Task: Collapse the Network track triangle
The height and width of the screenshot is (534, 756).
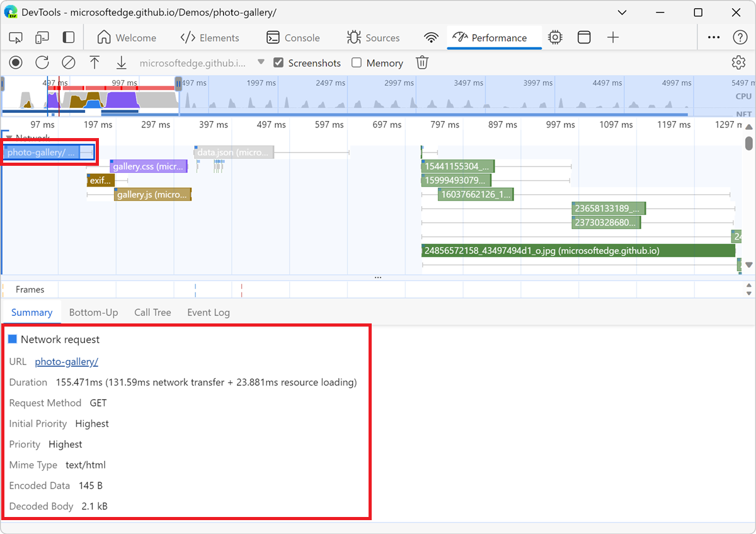Action: pos(9,137)
